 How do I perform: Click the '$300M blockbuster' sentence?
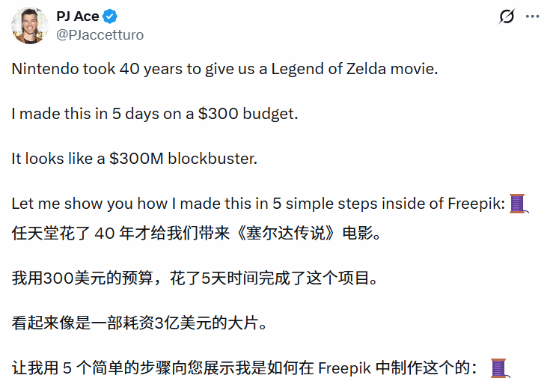click(134, 159)
